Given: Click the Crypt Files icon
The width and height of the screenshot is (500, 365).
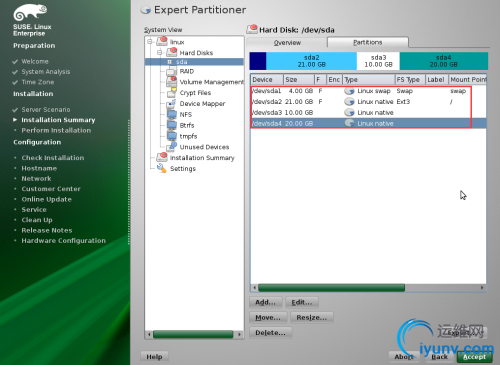Looking at the screenshot, I should coord(172,93).
